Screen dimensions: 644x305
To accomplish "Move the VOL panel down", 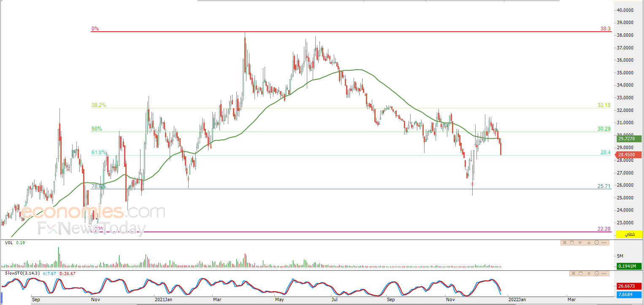I will 588,242.
